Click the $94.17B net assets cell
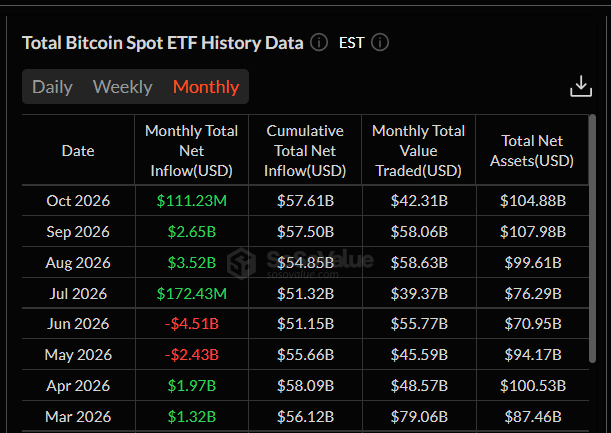This screenshot has height=433, width=611. [x=532, y=355]
